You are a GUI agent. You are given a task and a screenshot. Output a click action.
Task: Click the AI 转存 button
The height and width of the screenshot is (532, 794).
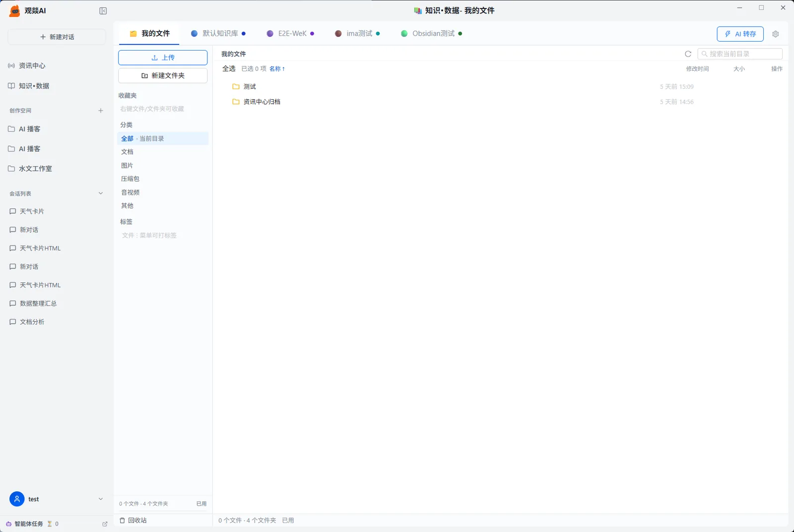[740, 34]
